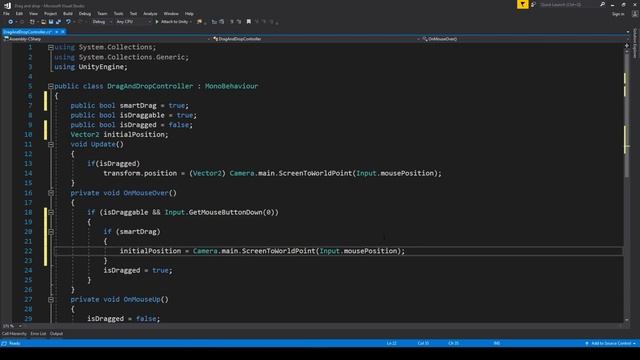Open the Solution Explorer side tab
640x360 pixels.
tap(635, 43)
